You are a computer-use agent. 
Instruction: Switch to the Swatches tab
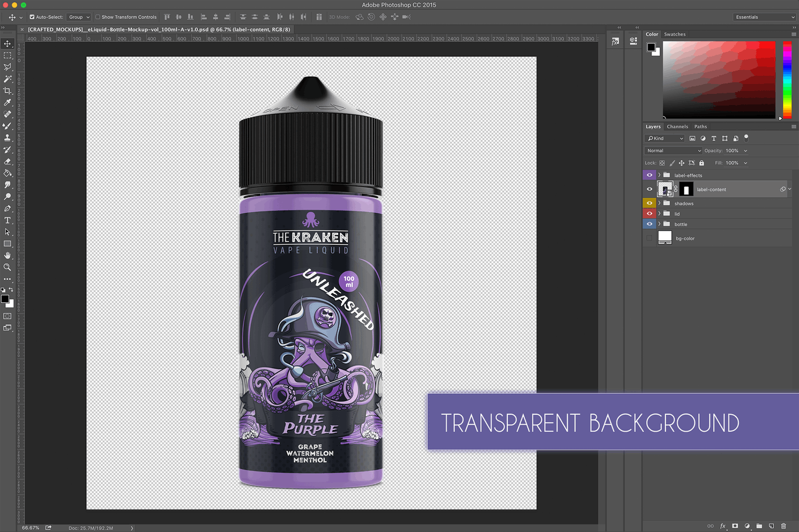pos(674,34)
